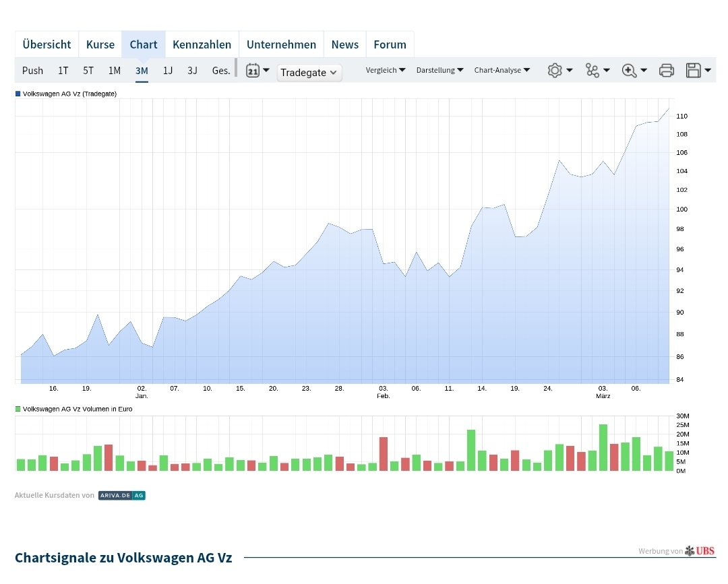Viewport: 728px width, 584px height.
Task: Open the Vergleich dropdown menu
Action: (386, 70)
